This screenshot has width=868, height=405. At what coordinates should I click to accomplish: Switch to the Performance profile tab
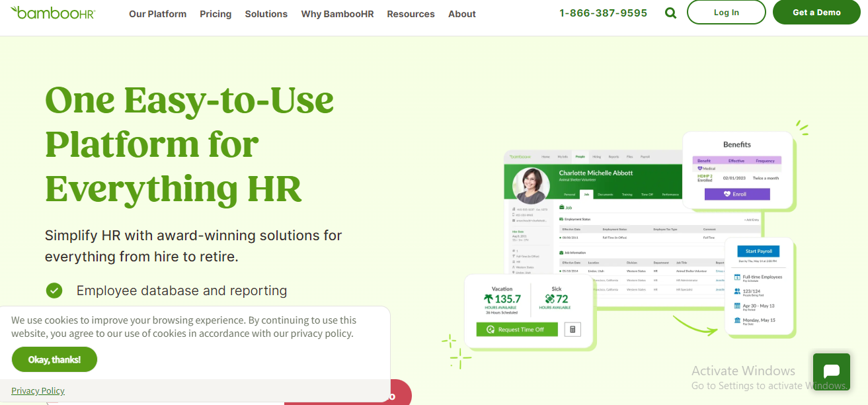(x=670, y=195)
